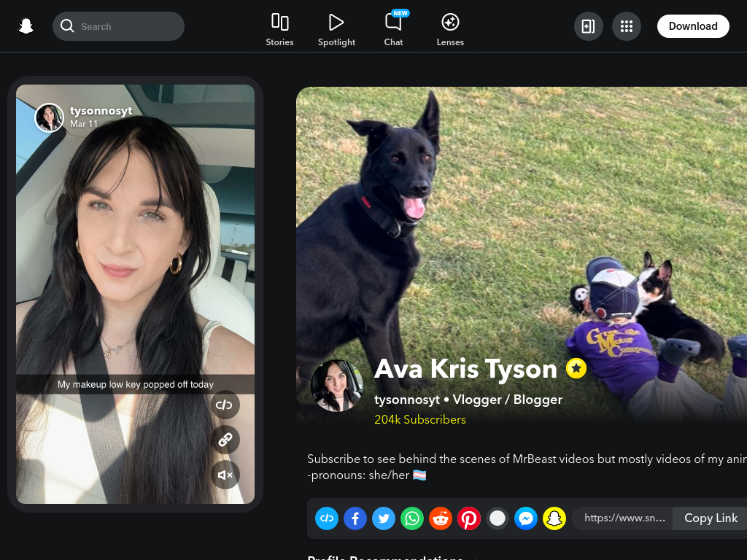Click the tysonnosyt • Vlogger / Blogger line
This screenshot has height=560, width=747.
tap(468, 400)
